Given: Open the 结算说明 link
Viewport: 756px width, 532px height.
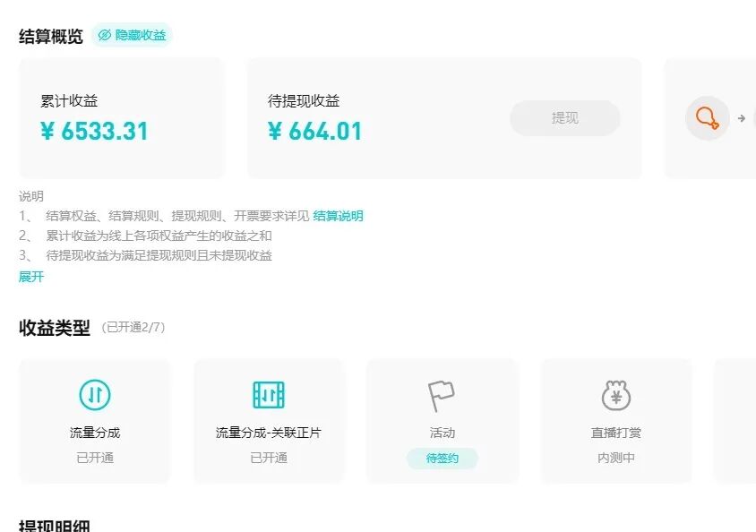Looking at the screenshot, I should coord(338,216).
